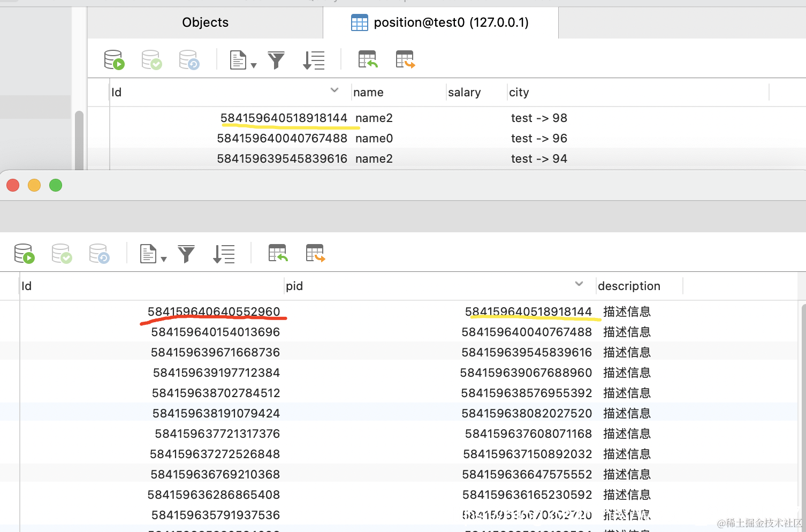Select pid cell 584159639545839616
This screenshot has width=806, height=532.
tap(527, 352)
